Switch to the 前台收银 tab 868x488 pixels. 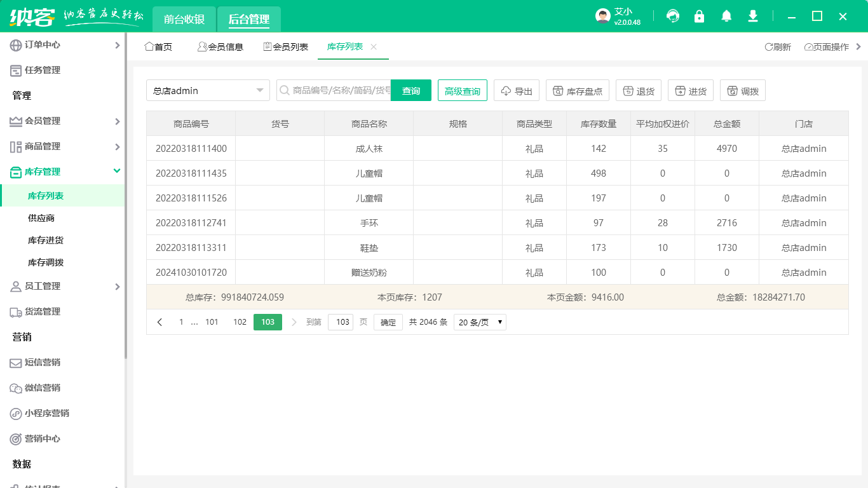(x=184, y=20)
